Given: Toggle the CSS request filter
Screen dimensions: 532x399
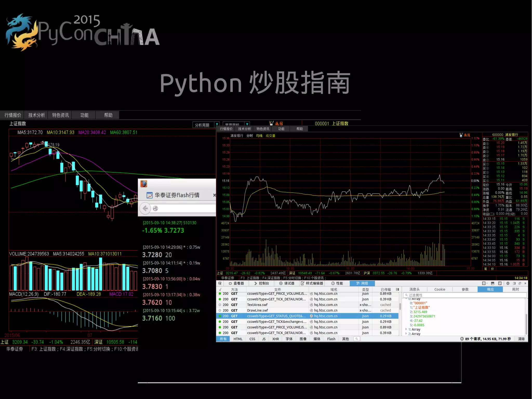Looking at the screenshot, I should (x=252, y=339).
